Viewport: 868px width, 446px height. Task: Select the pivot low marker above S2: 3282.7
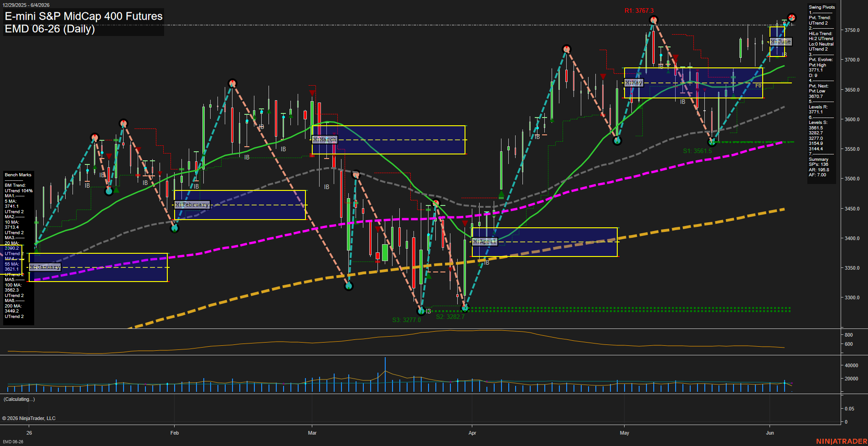(x=465, y=308)
